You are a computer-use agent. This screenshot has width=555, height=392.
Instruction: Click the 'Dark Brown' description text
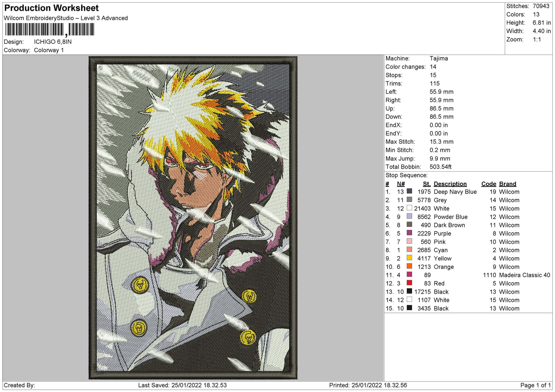pos(449,225)
